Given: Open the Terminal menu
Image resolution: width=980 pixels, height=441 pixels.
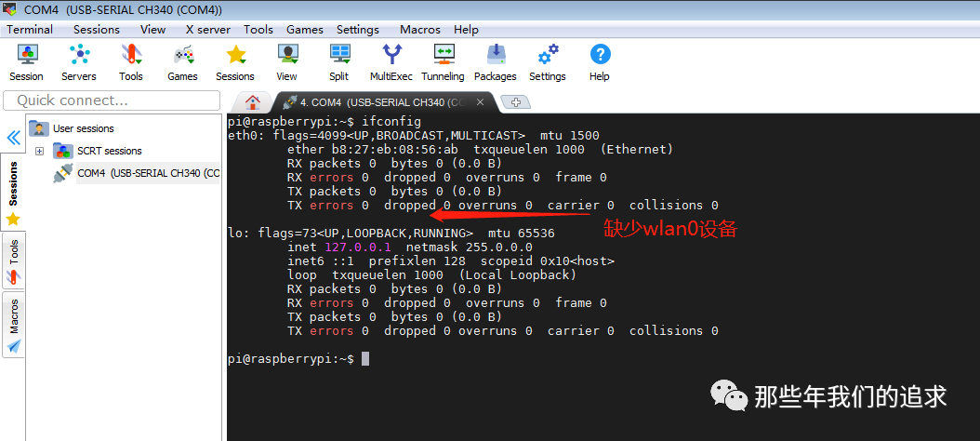Looking at the screenshot, I should [30, 30].
